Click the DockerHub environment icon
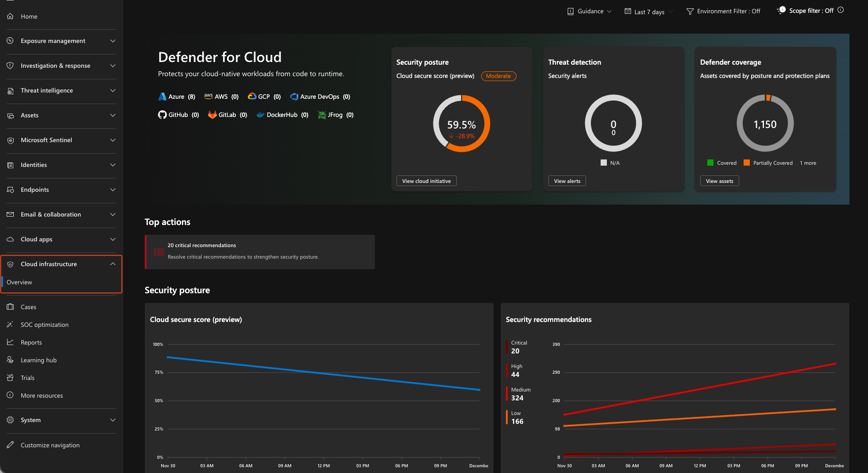The height and width of the screenshot is (473, 868). (x=260, y=115)
